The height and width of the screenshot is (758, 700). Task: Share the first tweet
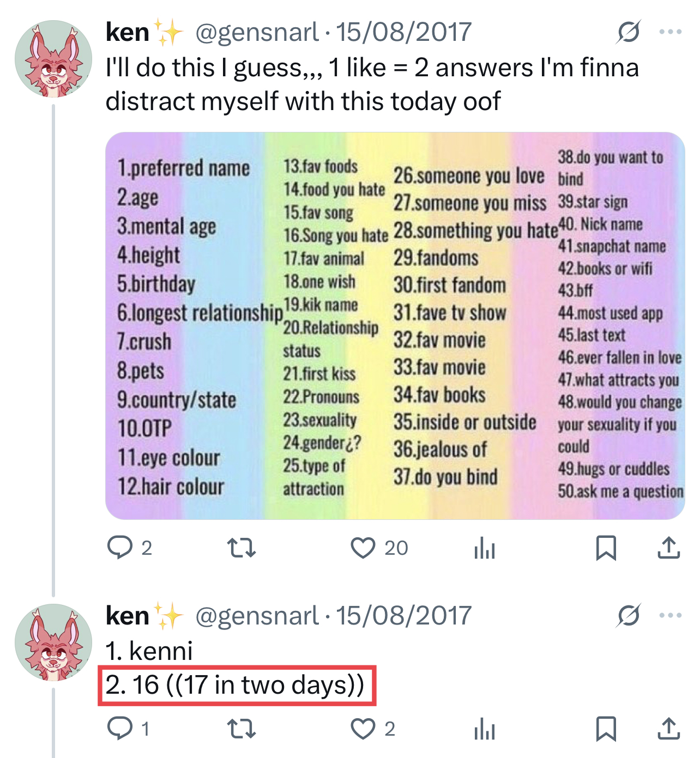669,548
